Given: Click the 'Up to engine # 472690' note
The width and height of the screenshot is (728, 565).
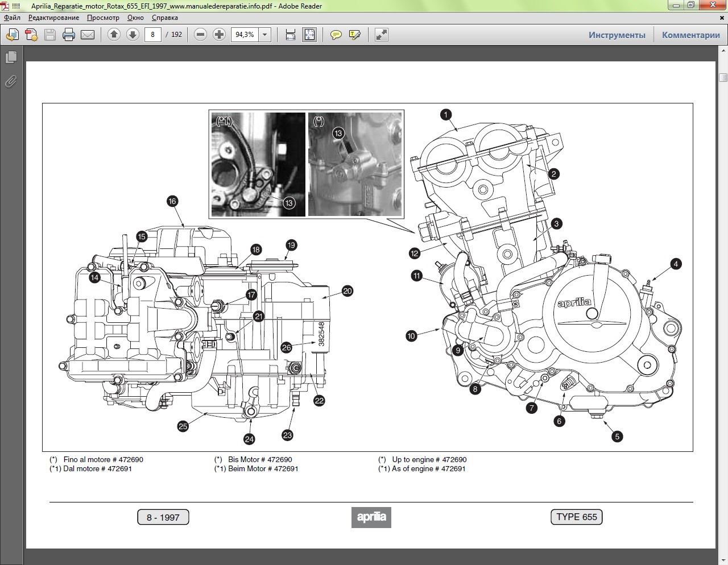Looking at the screenshot, I should pos(429,459).
